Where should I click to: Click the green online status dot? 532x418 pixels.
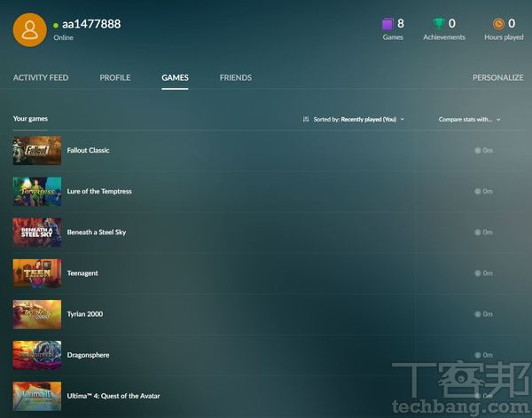coord(56,25)
